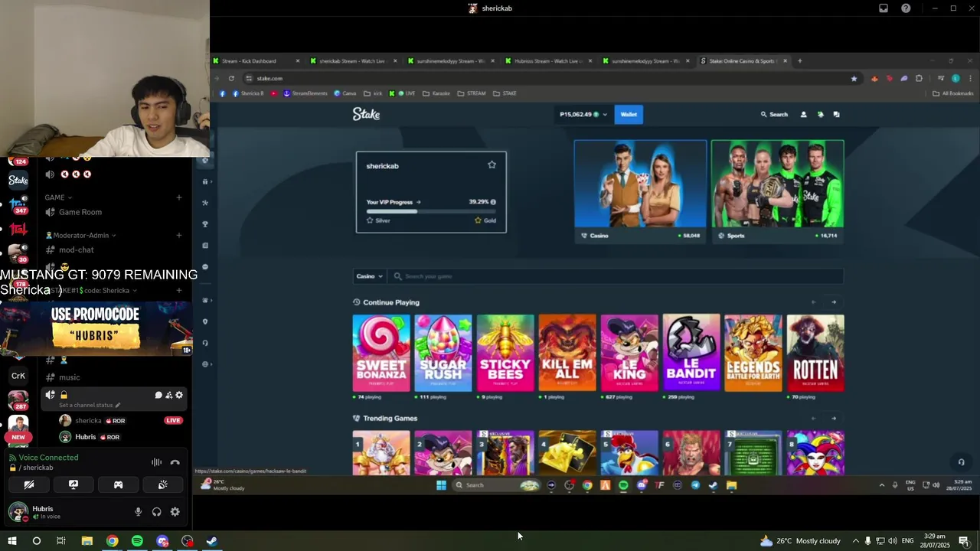Switch to Hubrisss Stream browser tab

pyautogui.click(x=547, y=61)
